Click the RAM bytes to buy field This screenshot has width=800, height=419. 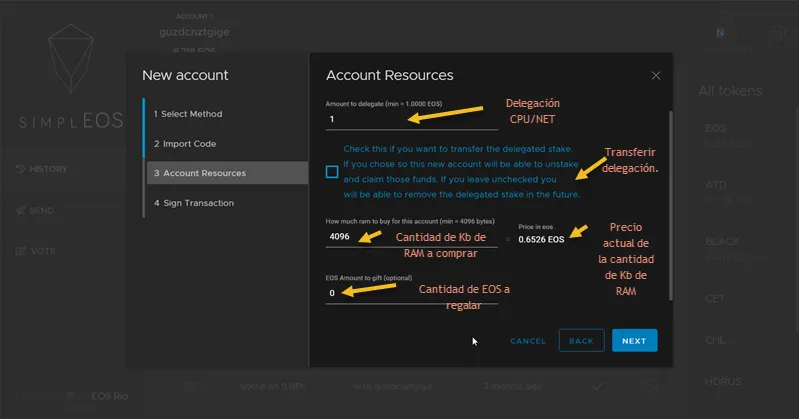[411, 237]
